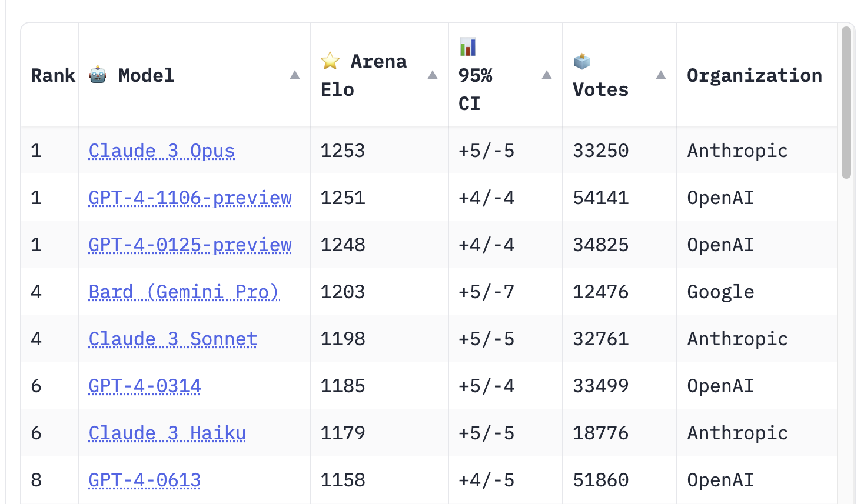
Task: Visit the Claude 3 Sonnet link
Action: 172,339
